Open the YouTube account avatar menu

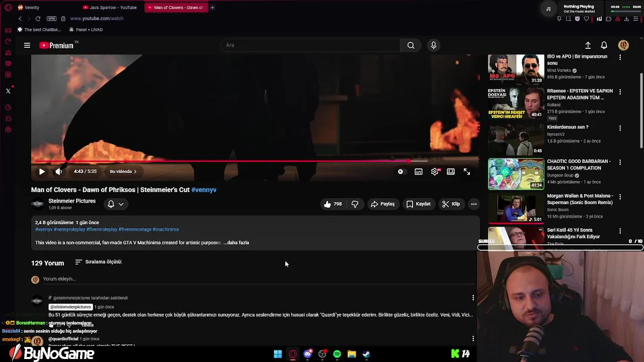pyautogui.click(x=623, y=45)
